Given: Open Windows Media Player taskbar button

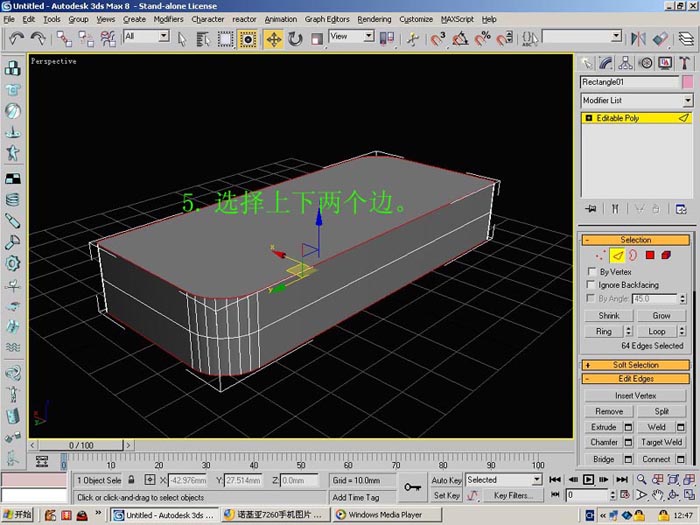Looking at the screenshot, I should pos(386,515).
